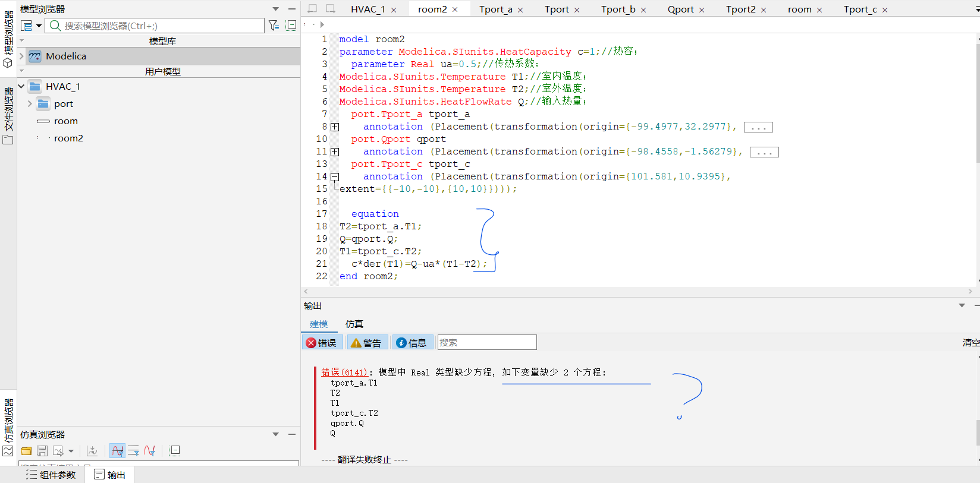
Task: Expand the folded annotation on line 8
Action: point(335,127)
